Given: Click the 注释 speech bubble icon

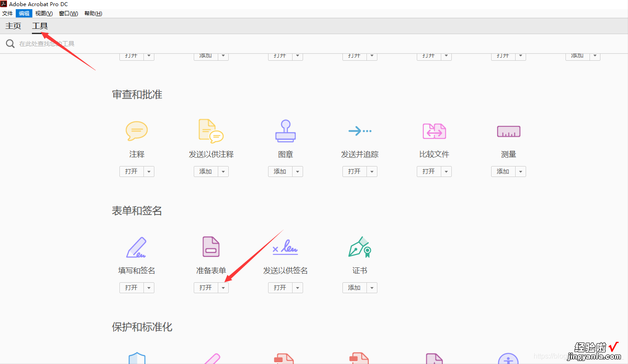Looking at the screenshot, I should (137, 131).
